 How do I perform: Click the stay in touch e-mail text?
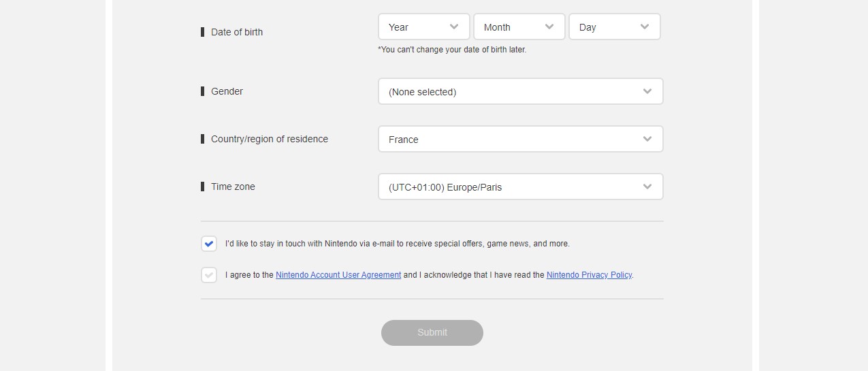click(397, 244)
